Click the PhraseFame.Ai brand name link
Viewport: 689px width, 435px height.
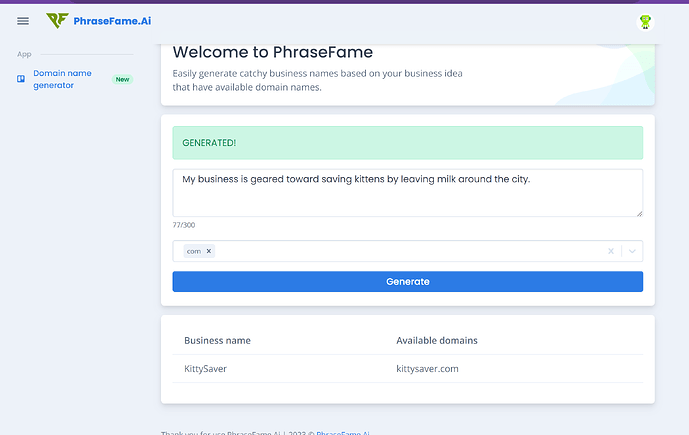pos(112,21)
